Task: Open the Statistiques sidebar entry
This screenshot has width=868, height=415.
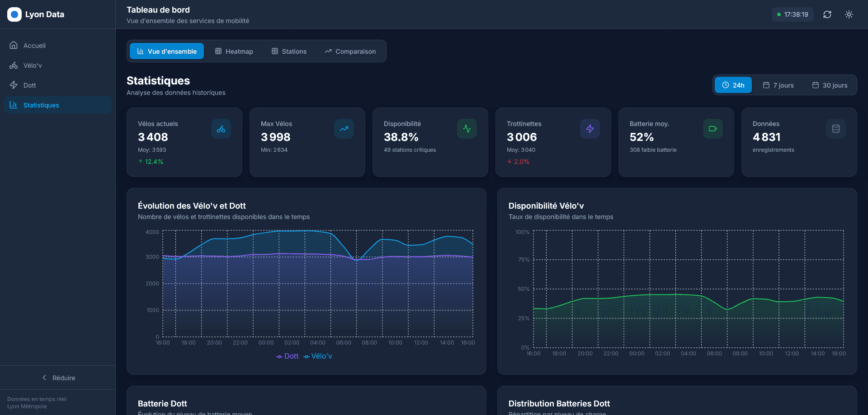Action: tap(41, 105)
